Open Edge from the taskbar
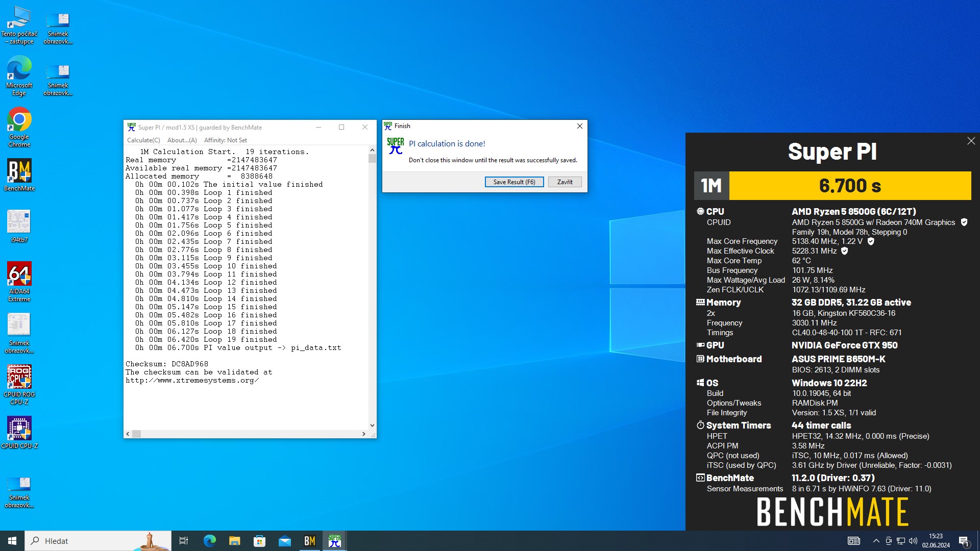 coord(209,541)
